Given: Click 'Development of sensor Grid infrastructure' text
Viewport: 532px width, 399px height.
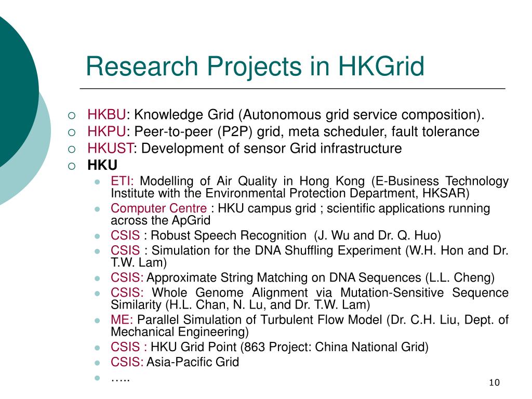Looking at the screenshot, I should [x=271, y=149].
